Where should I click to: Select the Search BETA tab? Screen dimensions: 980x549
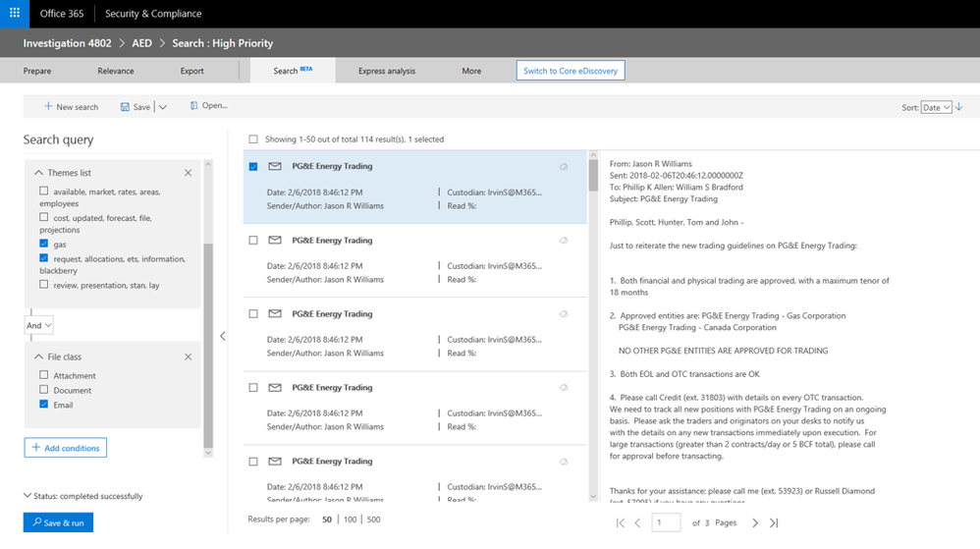(x=293, y=71)
